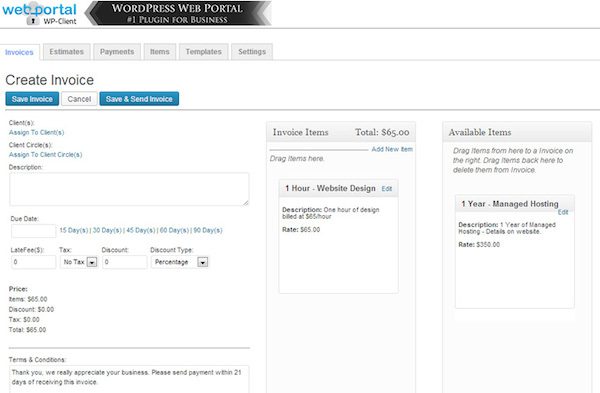The height and width of the screenshot is (393, 600).
Task: Set due date to 45 Day(s)
Action: (x=141, y=230)
